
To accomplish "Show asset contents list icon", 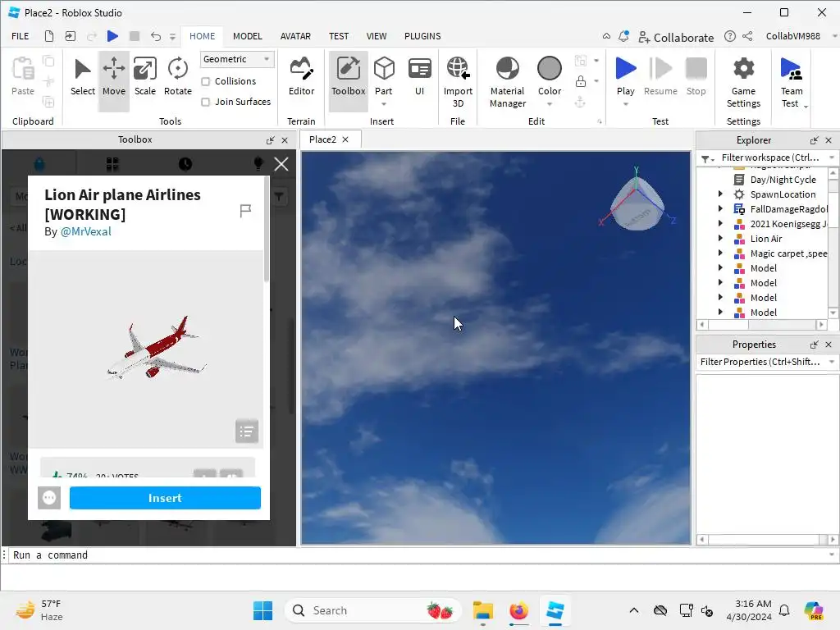I will 246,431.
